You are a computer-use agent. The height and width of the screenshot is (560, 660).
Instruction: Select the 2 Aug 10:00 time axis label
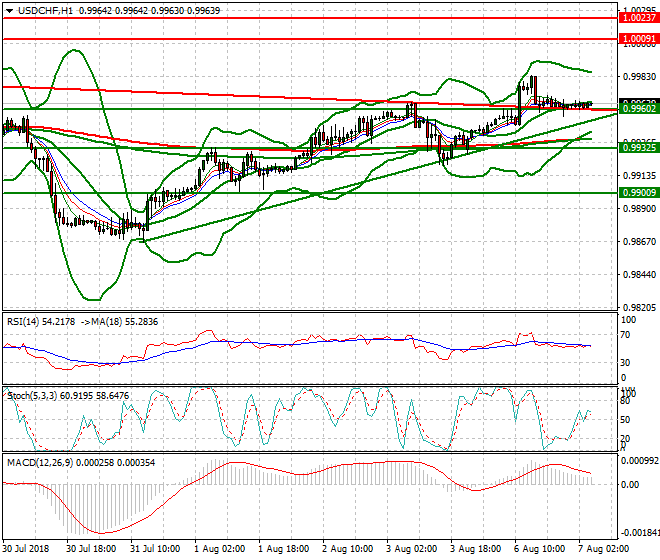[347, 549]
